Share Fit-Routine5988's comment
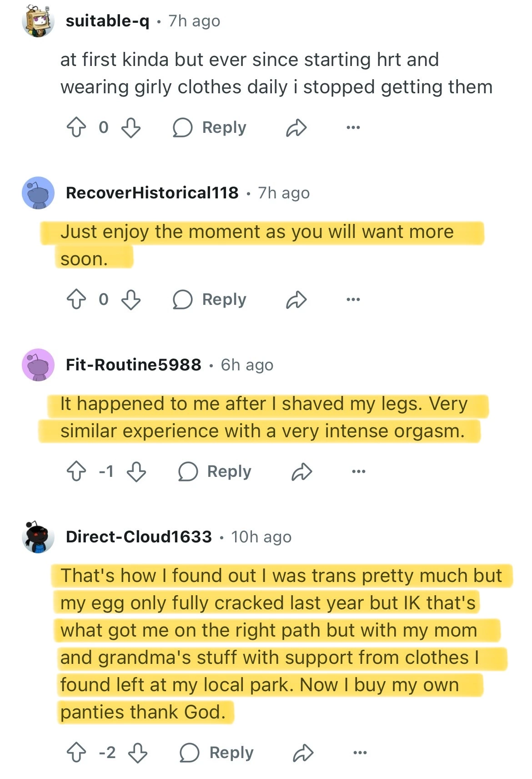Screen dimensions: 532x779 pyautogui.click(x=302, y=472)
